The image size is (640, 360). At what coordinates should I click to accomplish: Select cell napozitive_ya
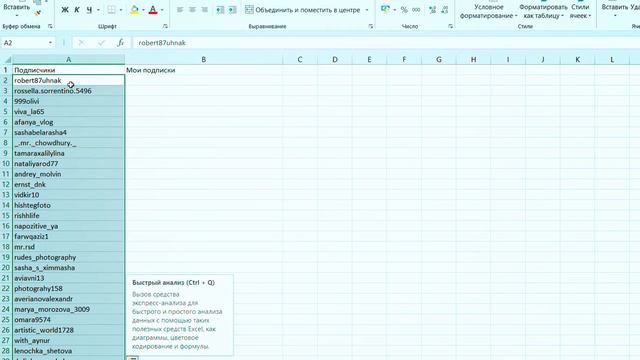click(68, 226)
